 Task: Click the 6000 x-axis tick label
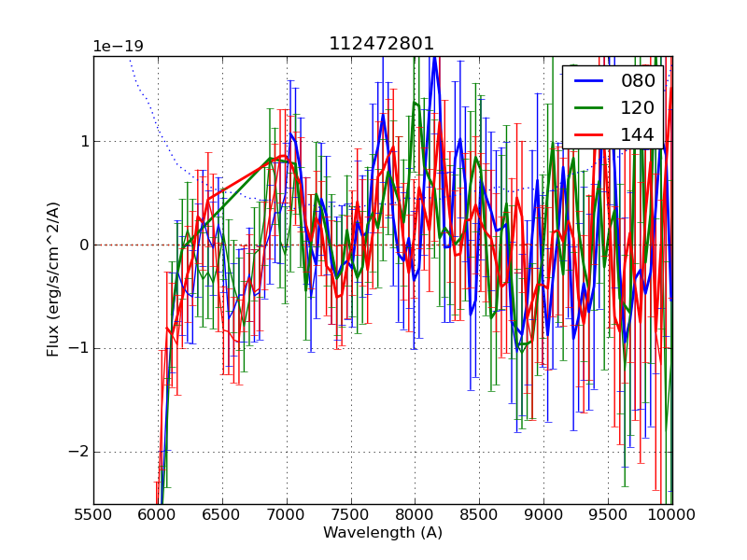158,513
